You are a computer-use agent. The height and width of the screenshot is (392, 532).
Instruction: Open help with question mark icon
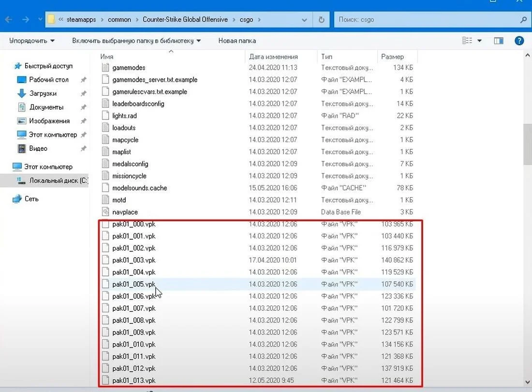519,41
